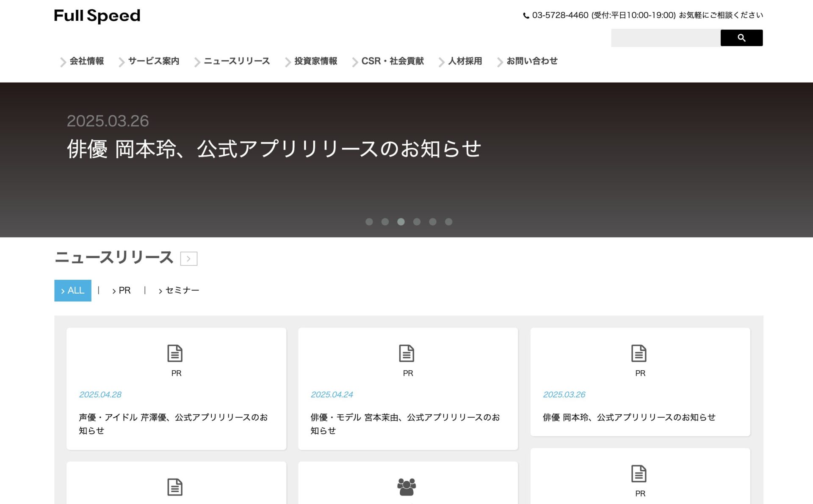Click the chevron before 会社情報
This screenshot has height=504, width=813.
(x=63, y=62)
